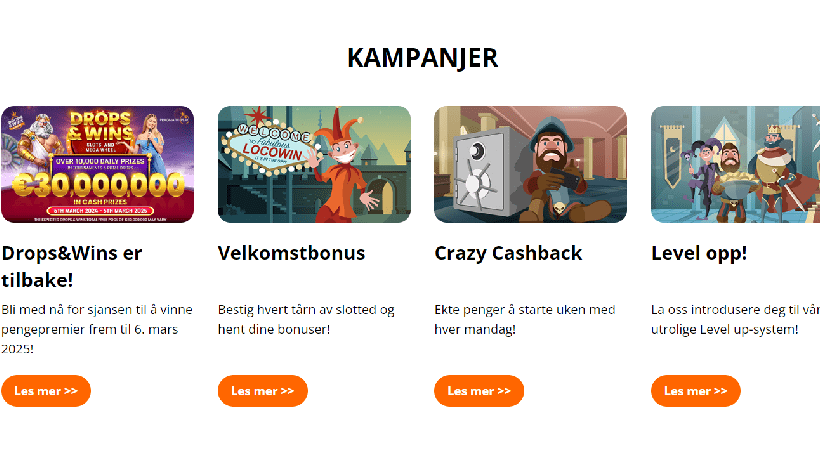820x460 pixels.
Task: Open the Drops&Wins er tilbake! heading
Action: click(72, 267)
